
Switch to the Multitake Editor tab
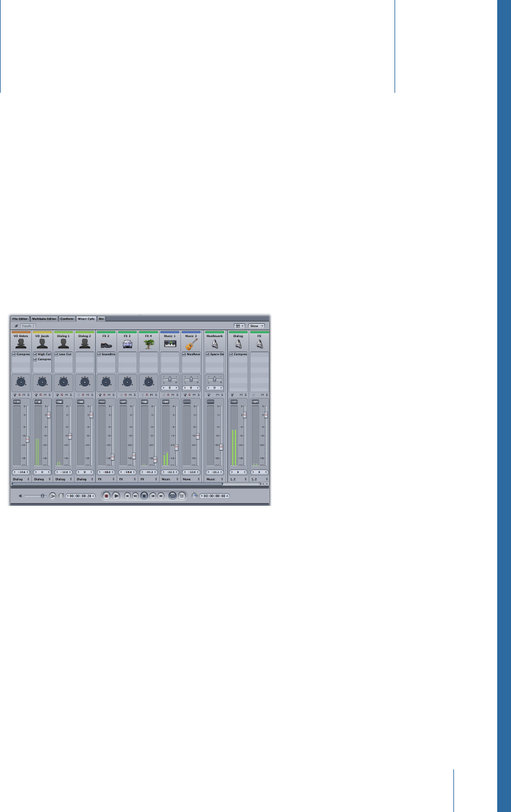point(44,318)
